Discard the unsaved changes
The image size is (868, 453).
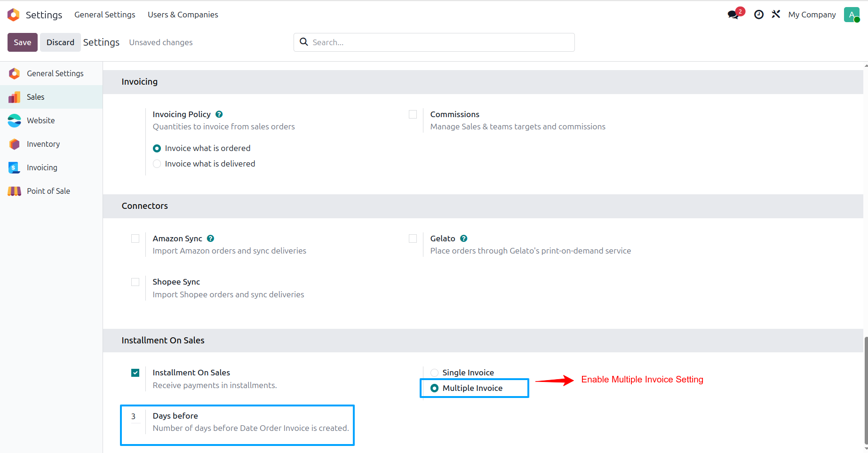tap(60, 42)
